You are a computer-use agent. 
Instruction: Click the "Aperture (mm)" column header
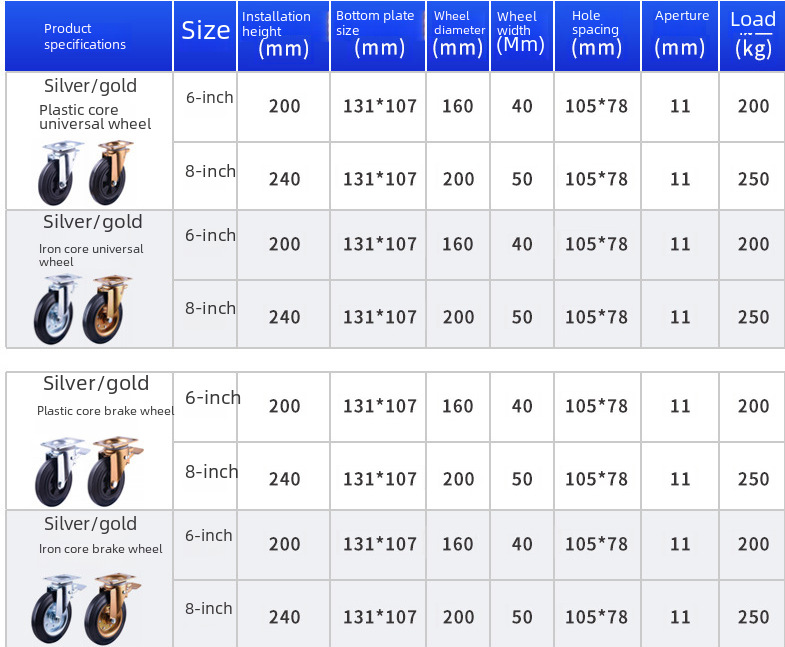[x=681, y=34]
